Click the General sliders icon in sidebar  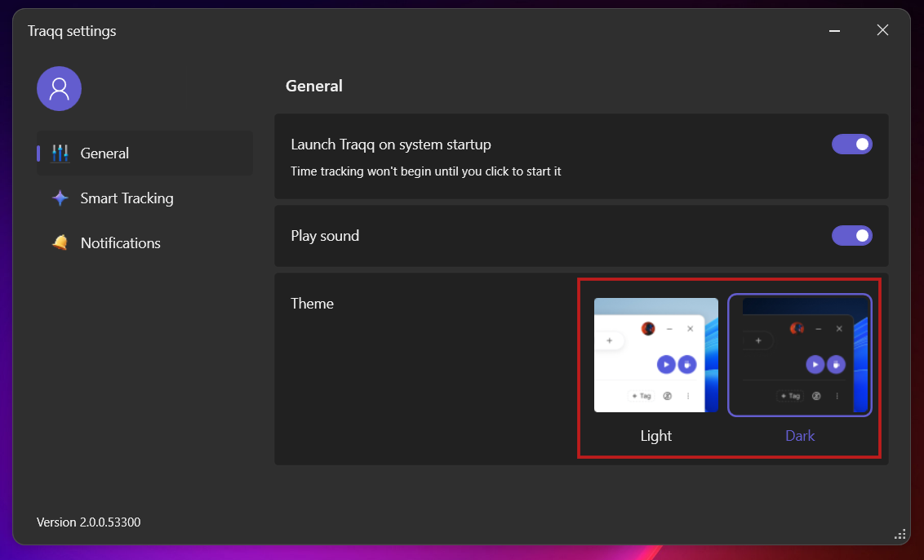tap(60, 153)
